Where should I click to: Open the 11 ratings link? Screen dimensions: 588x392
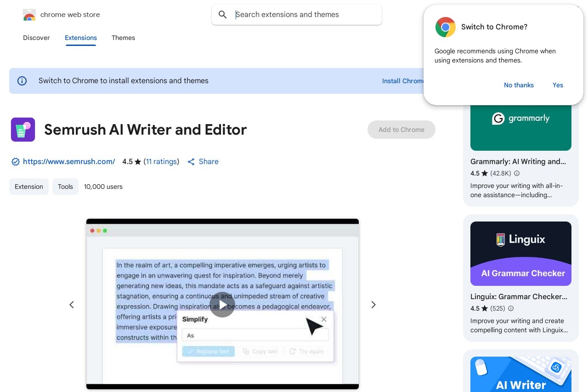click(x=161, y=162)
